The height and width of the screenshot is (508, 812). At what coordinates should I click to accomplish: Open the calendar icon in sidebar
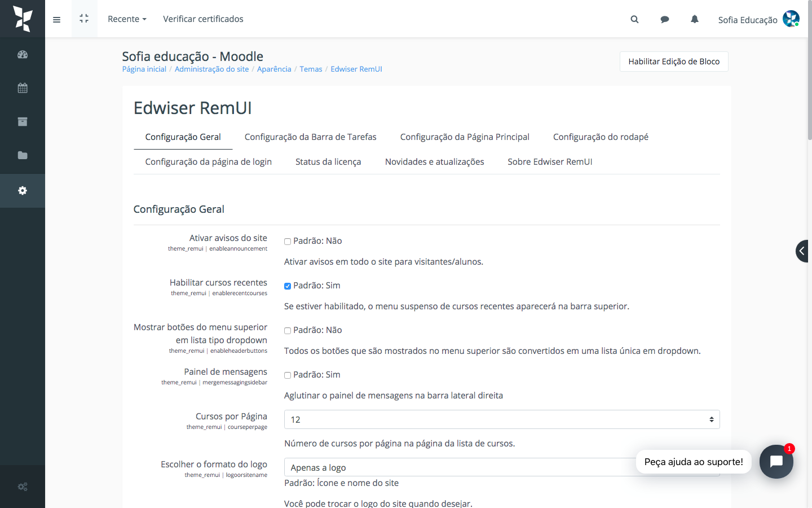click(x=23, y=88)
